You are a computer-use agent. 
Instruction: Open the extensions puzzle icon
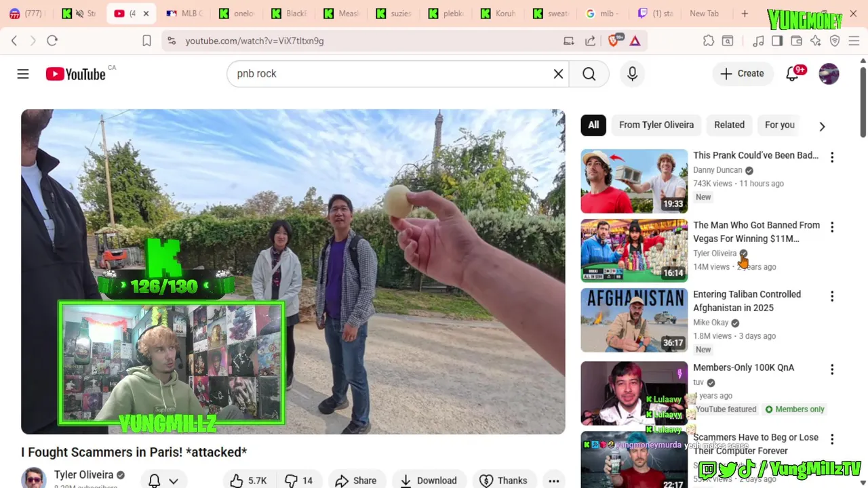tap(709, 41)
